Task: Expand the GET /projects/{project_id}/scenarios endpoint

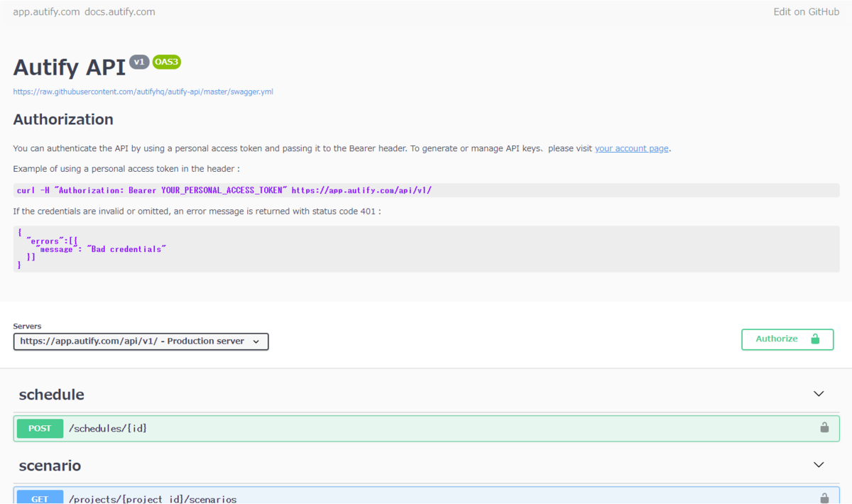Action: tap(426, 495)
